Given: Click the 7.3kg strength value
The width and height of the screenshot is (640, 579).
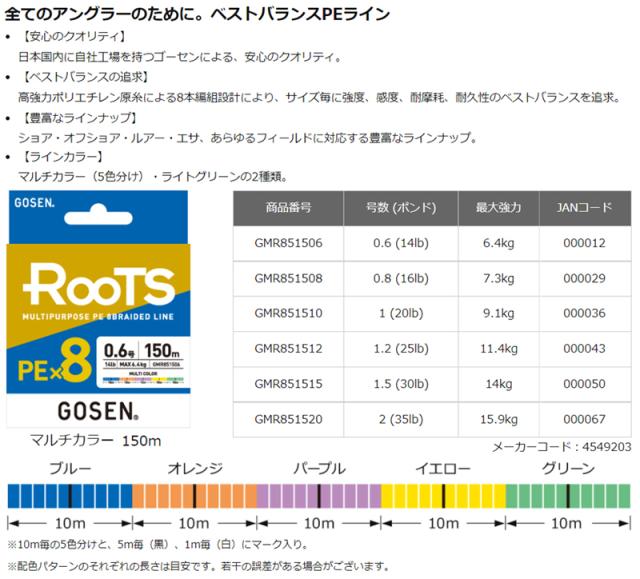Looking at the screenshot, I should tap(498, 278).
